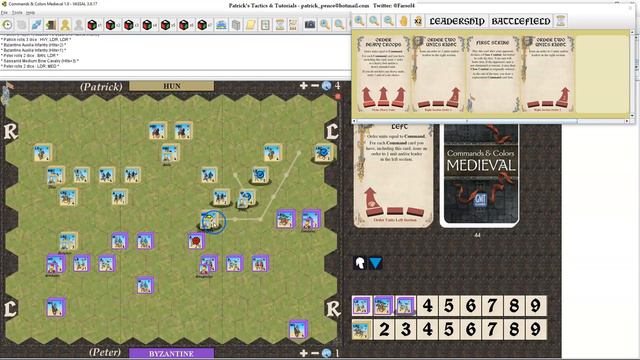Click the chart icon left of the camera

coord(293,25)
